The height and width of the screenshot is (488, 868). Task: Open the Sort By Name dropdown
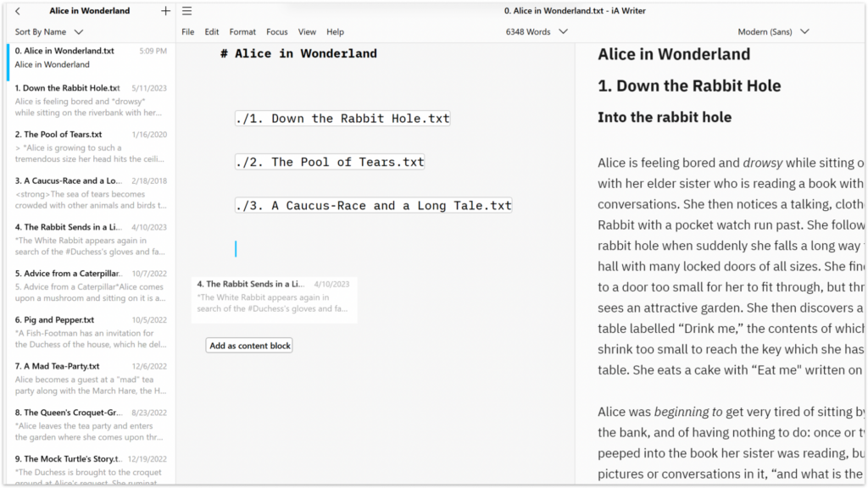[x=48, y=32]
